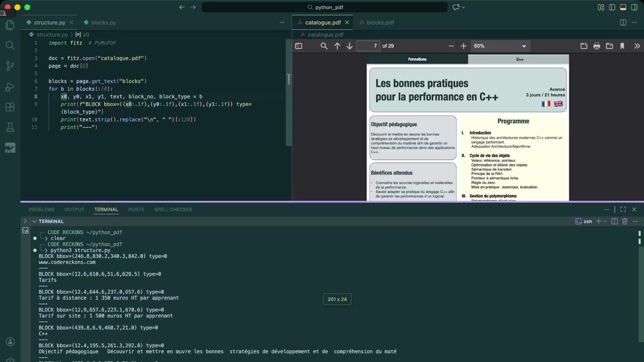This screenshot has width=644, height=362.
Task: Open the Copilot chat dropdown
Action: (x=463, y=7)
